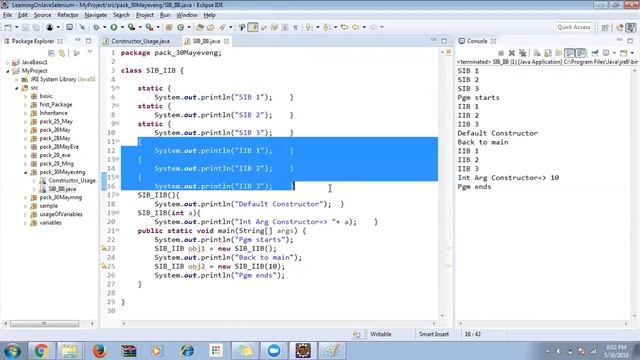Collapse the MyProject project node
Viewport: 640px width, 360px height.
[7, 71]
